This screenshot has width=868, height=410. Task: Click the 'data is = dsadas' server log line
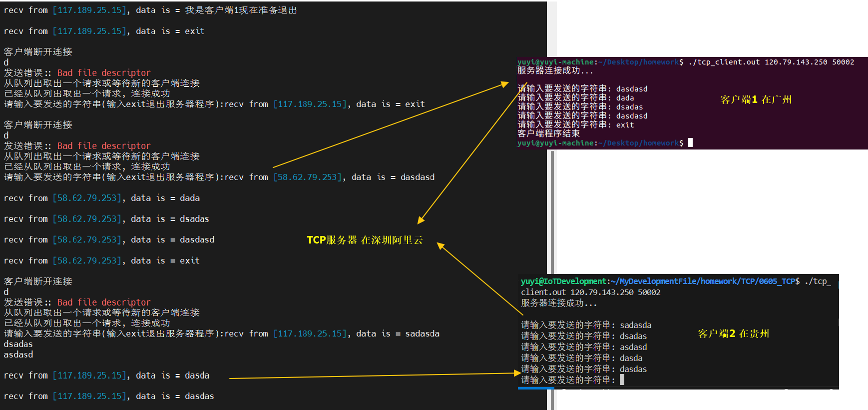coord(106,219)
